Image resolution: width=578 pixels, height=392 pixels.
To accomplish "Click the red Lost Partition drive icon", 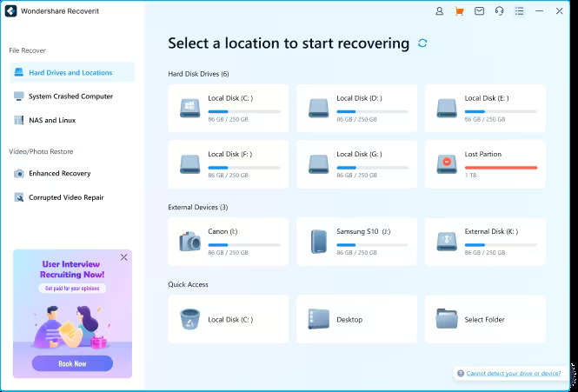I will 447,164.
